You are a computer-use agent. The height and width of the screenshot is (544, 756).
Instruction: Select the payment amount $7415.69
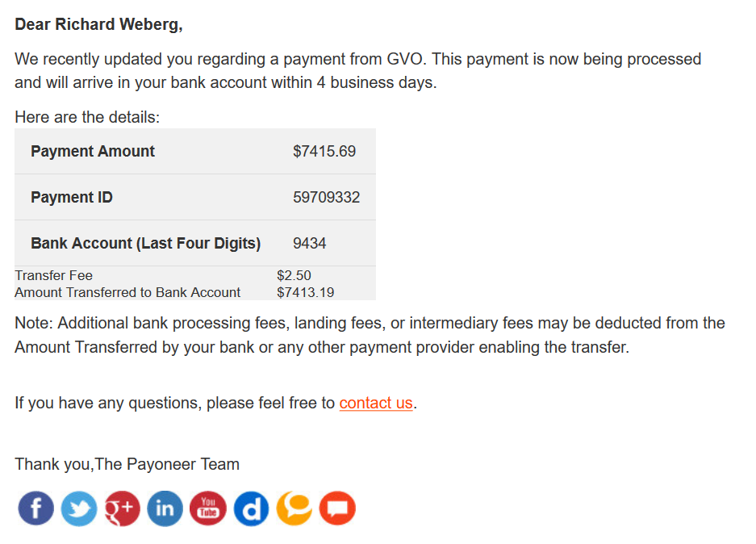[x=324, y=152]
